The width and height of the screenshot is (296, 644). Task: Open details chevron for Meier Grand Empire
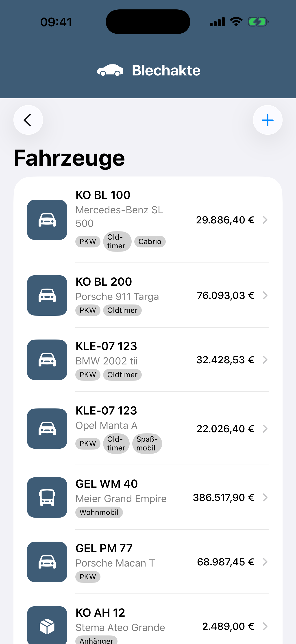265,498
